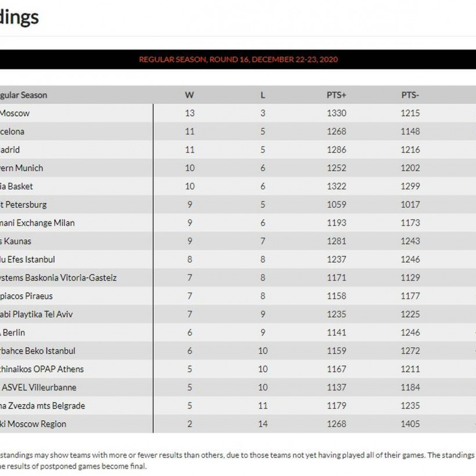Click the Kaunas team name
This screenshot has width=476, height=476.
coord(16,241)
